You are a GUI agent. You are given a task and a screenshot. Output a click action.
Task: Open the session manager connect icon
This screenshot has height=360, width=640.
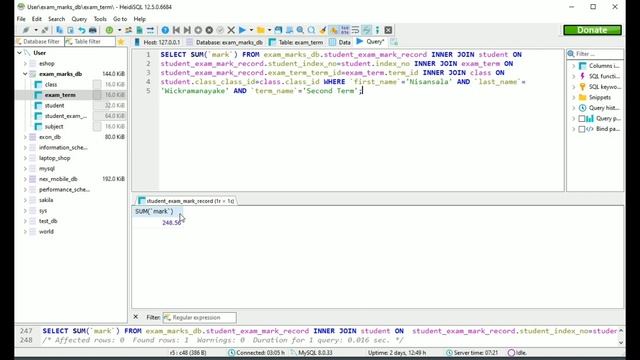(x=26, y=30)
